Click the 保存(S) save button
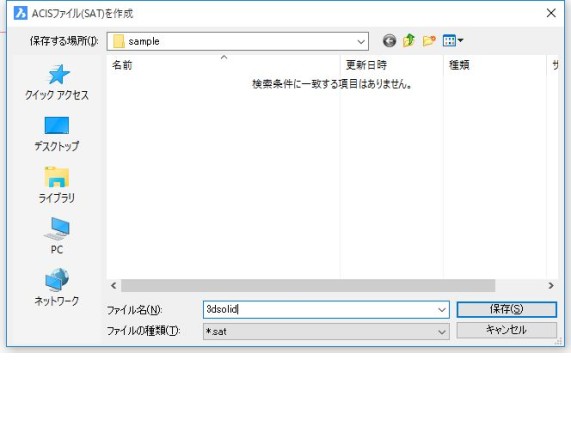The image size is (571, 421). click(507, 310)
